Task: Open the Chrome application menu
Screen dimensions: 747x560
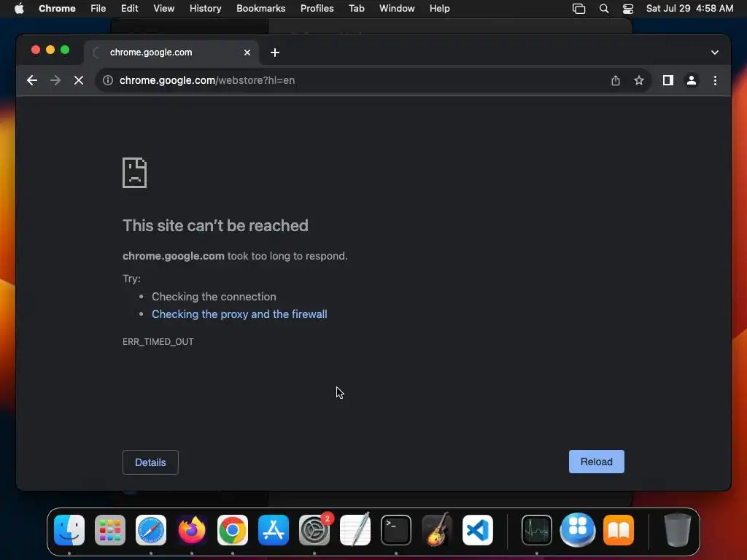Action: pos(57,9)
